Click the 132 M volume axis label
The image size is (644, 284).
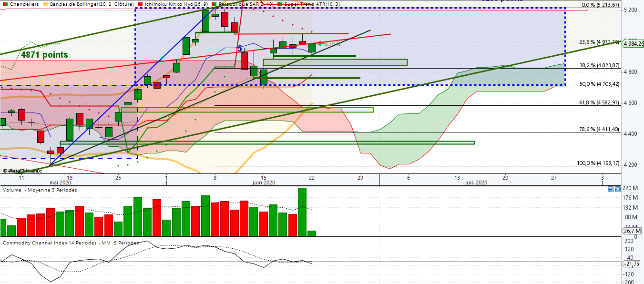pyautogui.click(x=631, y=208)
